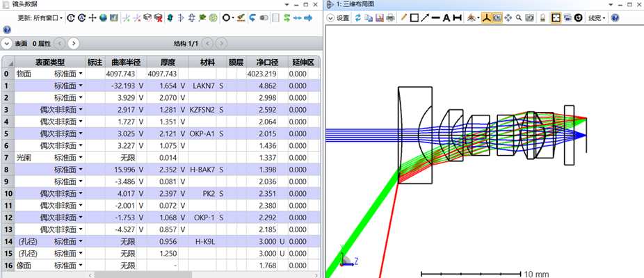Viewport: 644px width, 278px height.
Task: Select the rectangle annotation tool
Action: pos(414,18)
